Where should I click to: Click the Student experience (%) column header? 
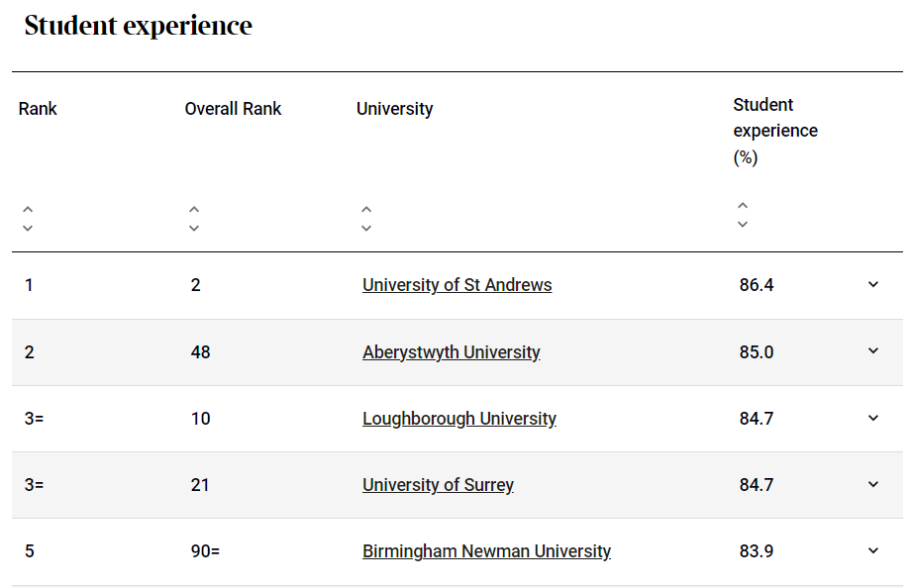coord(775,131)
